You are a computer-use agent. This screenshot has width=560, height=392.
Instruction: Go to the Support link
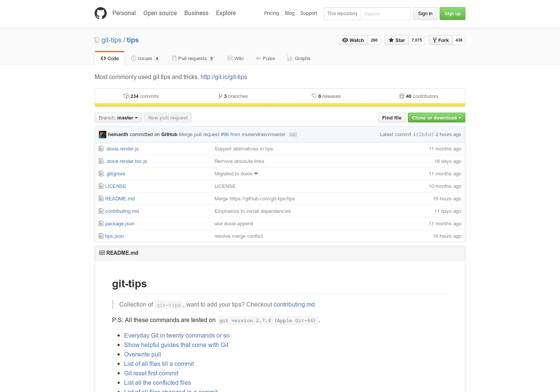(x=309, y=13)
